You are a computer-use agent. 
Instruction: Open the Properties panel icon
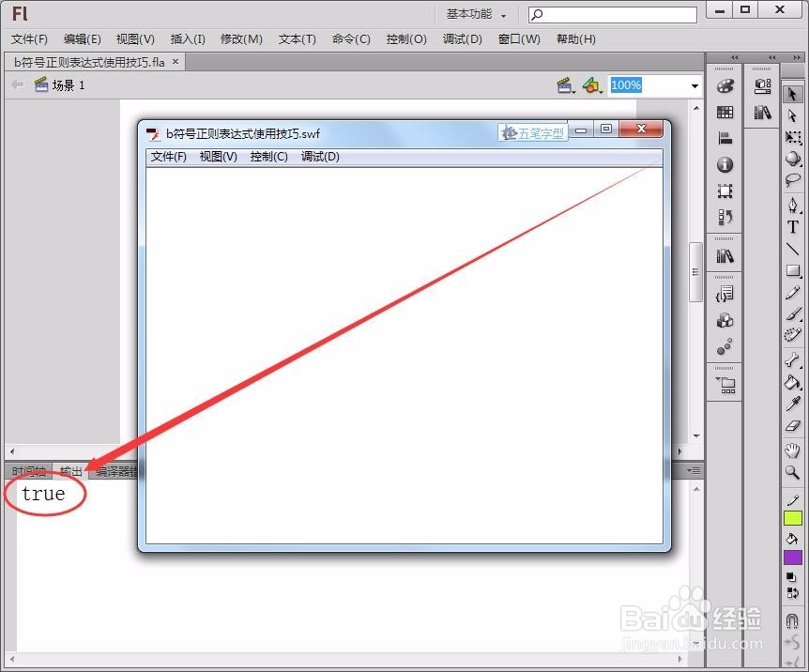click(x=762, y=85)
